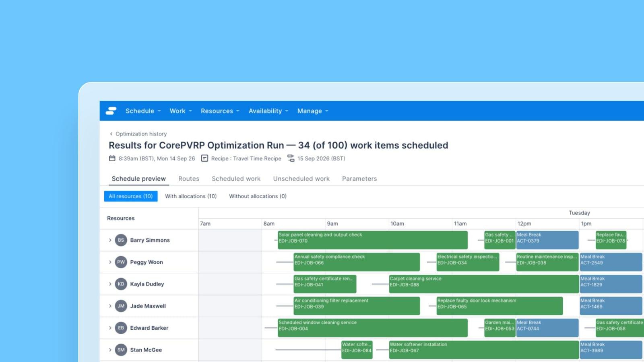Open the Work dropdown menu
644x362 pixels.
coord(181,111)
